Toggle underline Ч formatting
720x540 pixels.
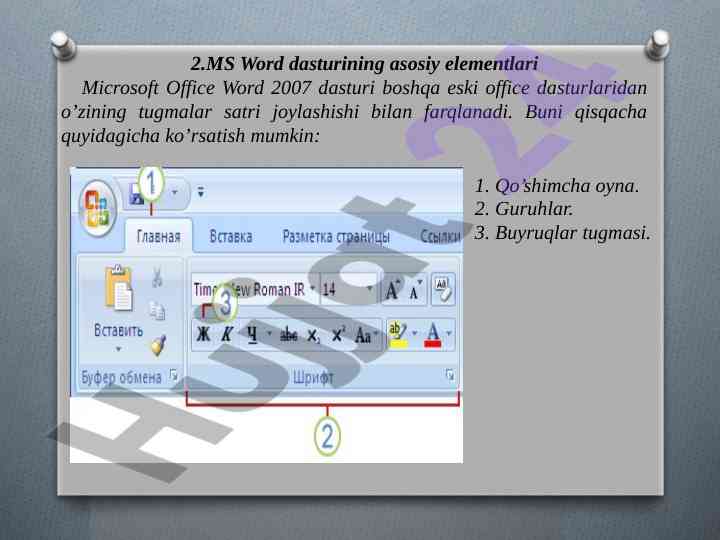click(x=252, y=335)
